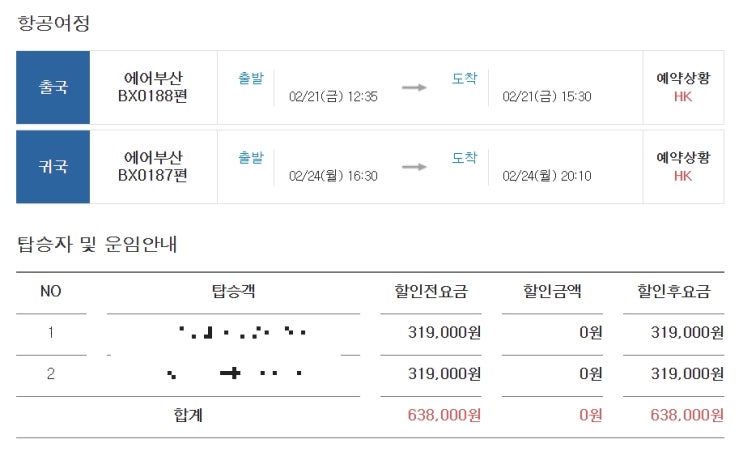Click the arrival time 02/24(월) 20:10

(x=547, y=176)
